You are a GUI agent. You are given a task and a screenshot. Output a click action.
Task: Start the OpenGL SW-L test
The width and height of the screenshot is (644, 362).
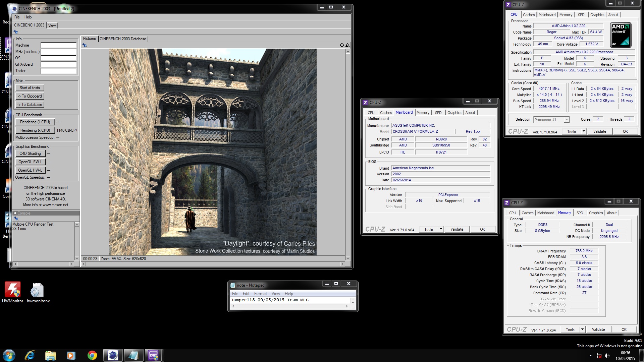(30, 162)
